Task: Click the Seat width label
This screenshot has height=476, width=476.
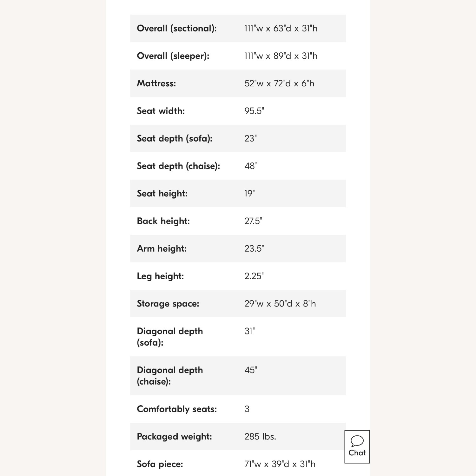Action: 161,111
